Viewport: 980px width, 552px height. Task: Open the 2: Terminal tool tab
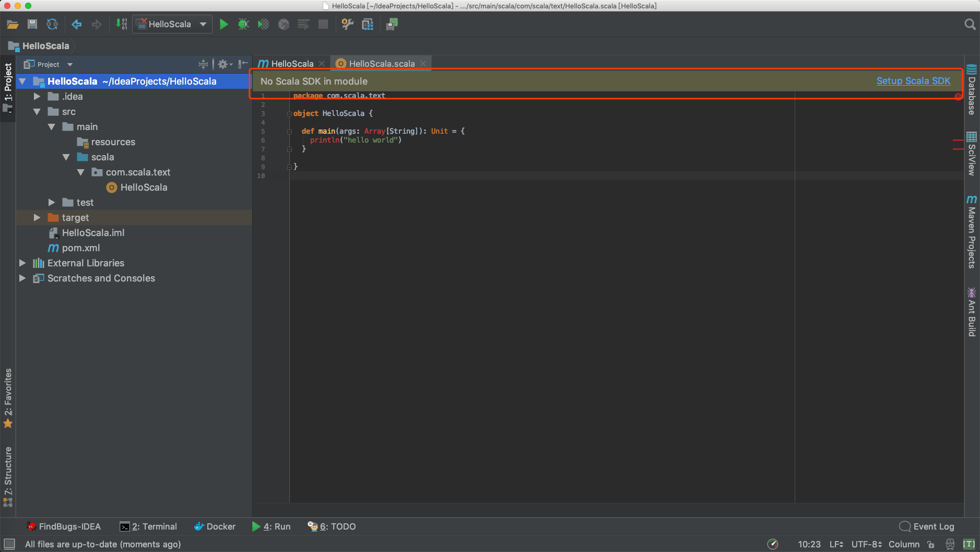pos(148,526)
